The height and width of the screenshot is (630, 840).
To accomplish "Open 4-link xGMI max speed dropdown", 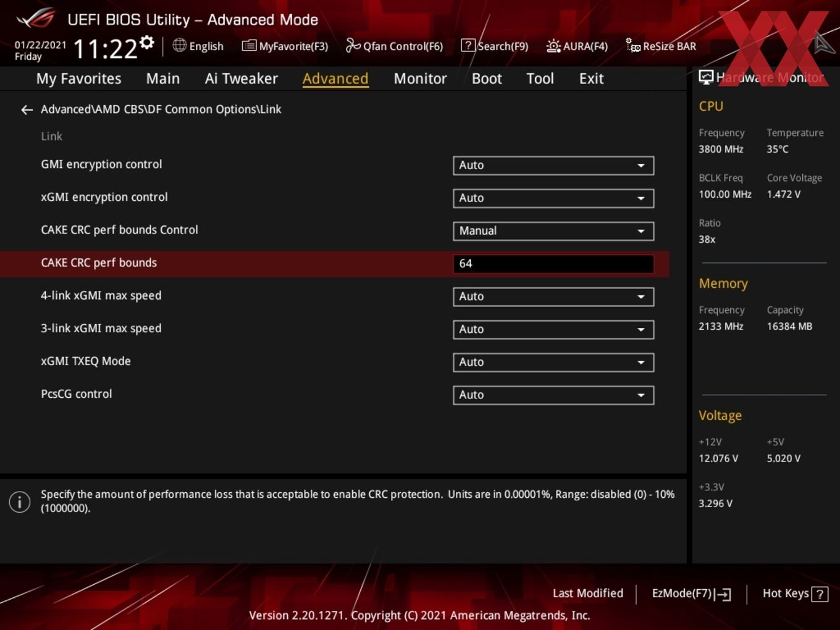I will point(553,296).
